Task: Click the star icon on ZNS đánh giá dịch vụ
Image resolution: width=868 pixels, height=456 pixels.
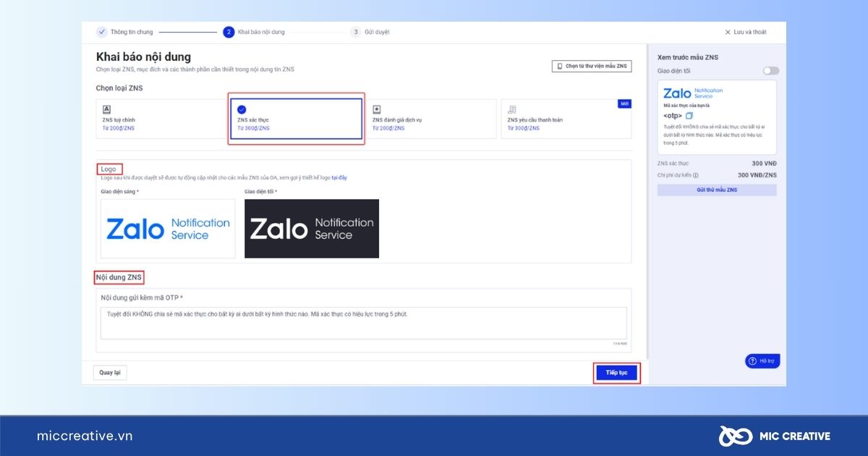Action: [377, 109]
